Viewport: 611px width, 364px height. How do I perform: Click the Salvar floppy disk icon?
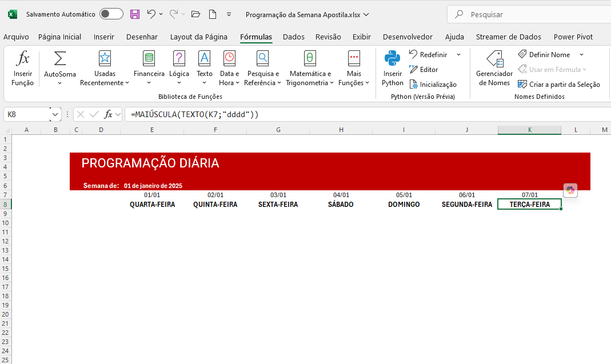coord(135,14)
